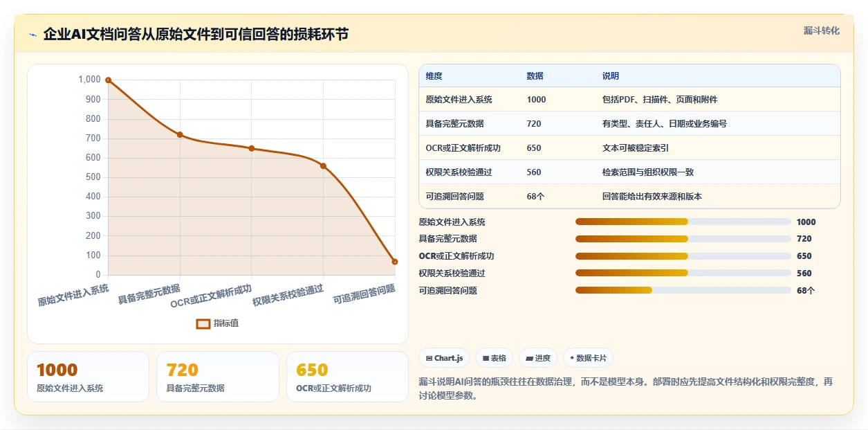Click table cell 权限关系校验通过

coord(459,172)
